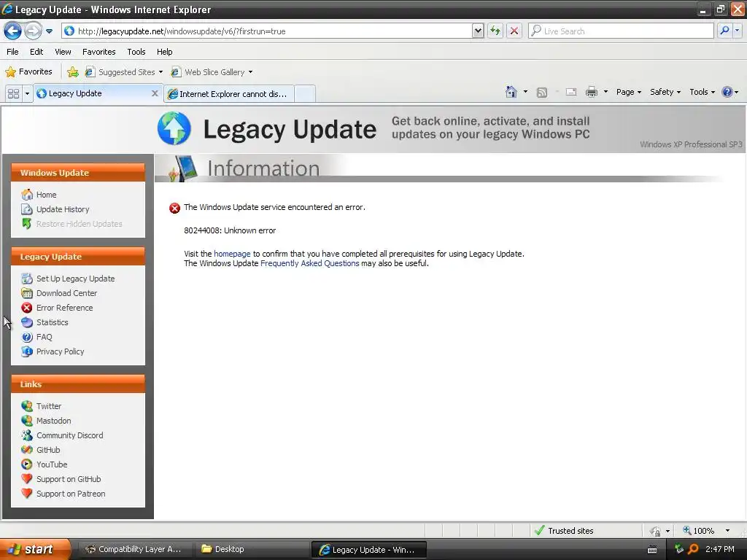
Task: Expand the Home button dropdown arrow
Action: 525,92
